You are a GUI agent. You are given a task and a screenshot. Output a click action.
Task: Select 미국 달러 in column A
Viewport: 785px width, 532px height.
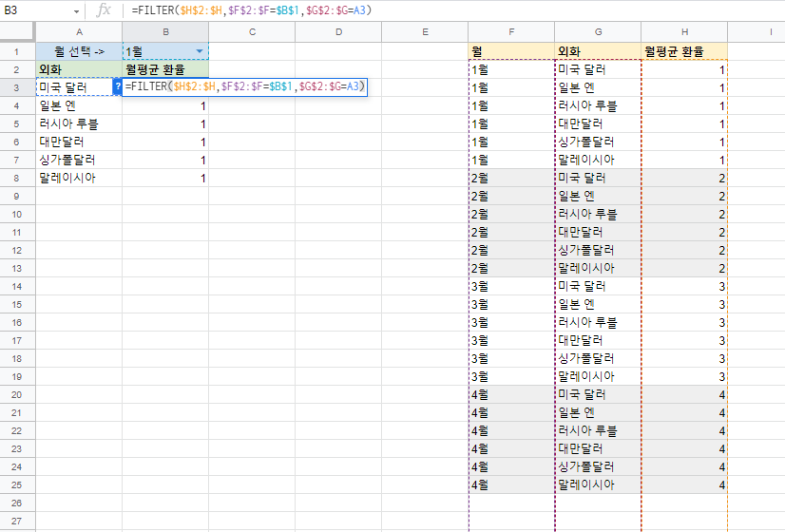coord(79,87)
